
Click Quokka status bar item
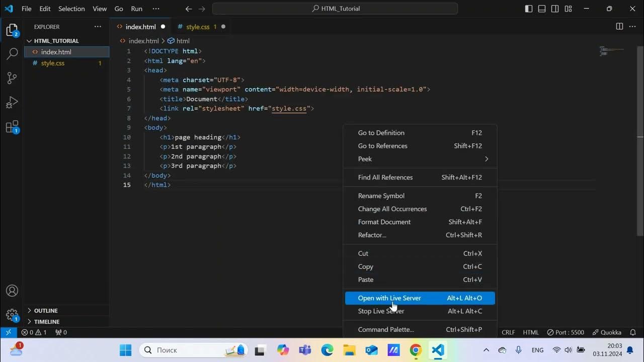coord(607,332)
